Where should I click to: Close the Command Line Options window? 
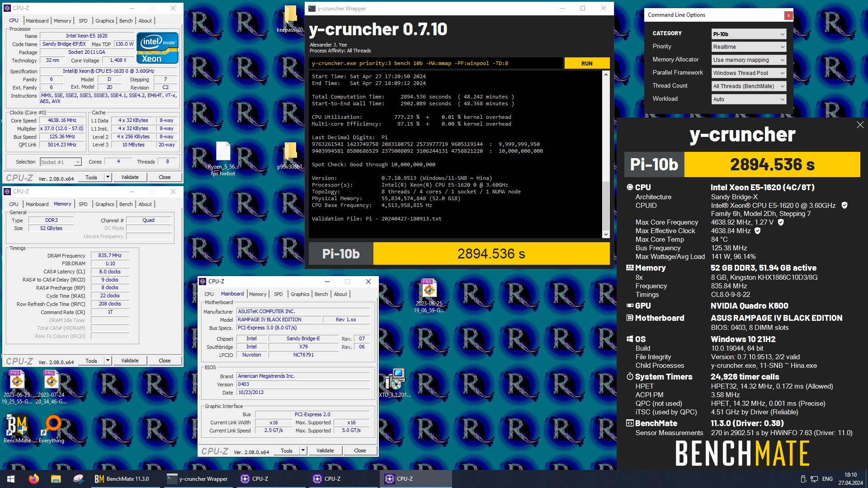(x=788, y=15)
